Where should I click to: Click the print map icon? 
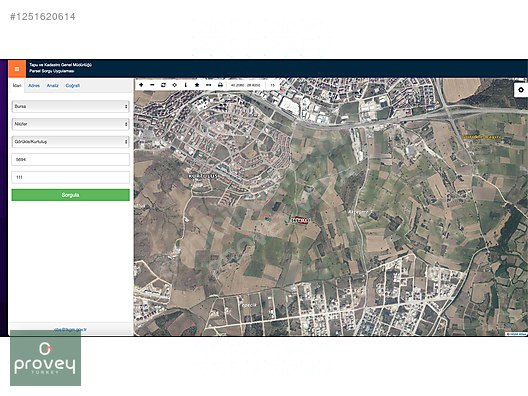tap(220, 85)
